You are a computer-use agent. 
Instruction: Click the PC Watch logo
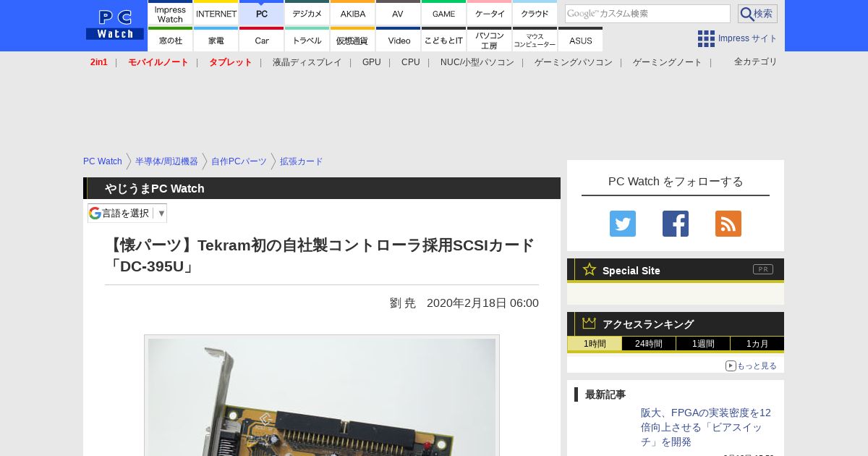pos(115,25)
